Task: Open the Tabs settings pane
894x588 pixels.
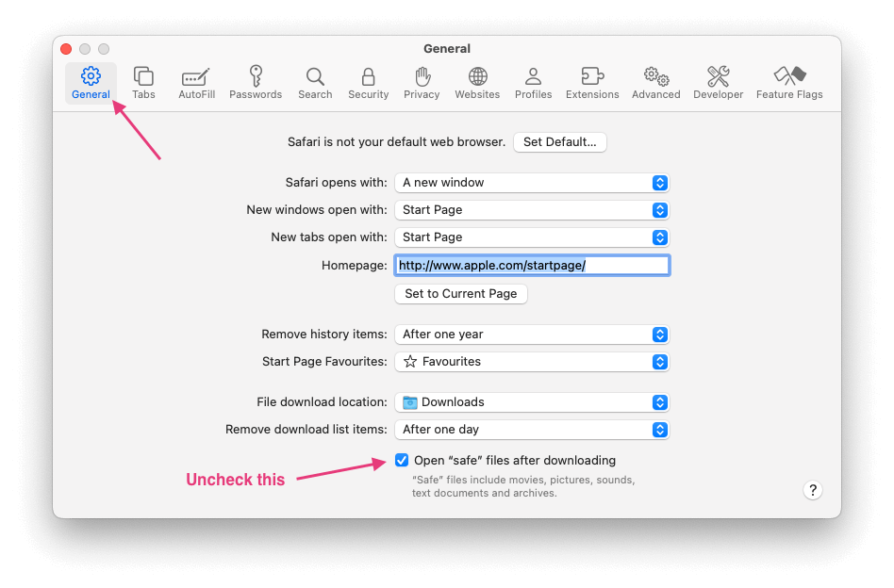Action: click(143, 82)
